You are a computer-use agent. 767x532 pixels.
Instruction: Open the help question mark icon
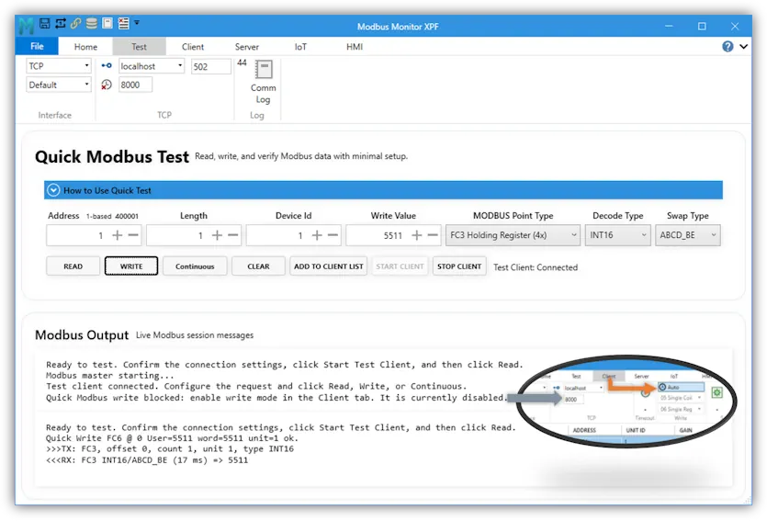pos(728,47)
